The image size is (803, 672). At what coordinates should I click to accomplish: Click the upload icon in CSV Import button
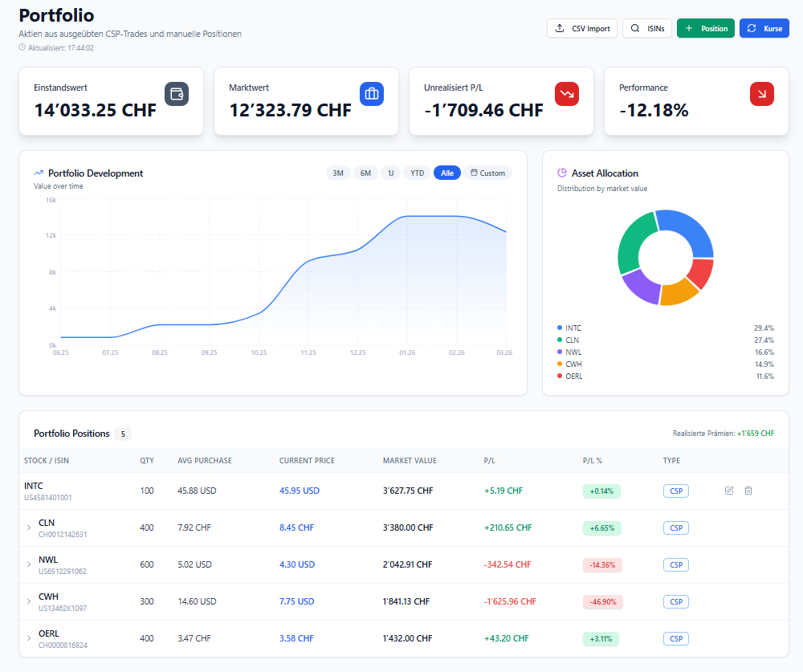click(561, 28)
